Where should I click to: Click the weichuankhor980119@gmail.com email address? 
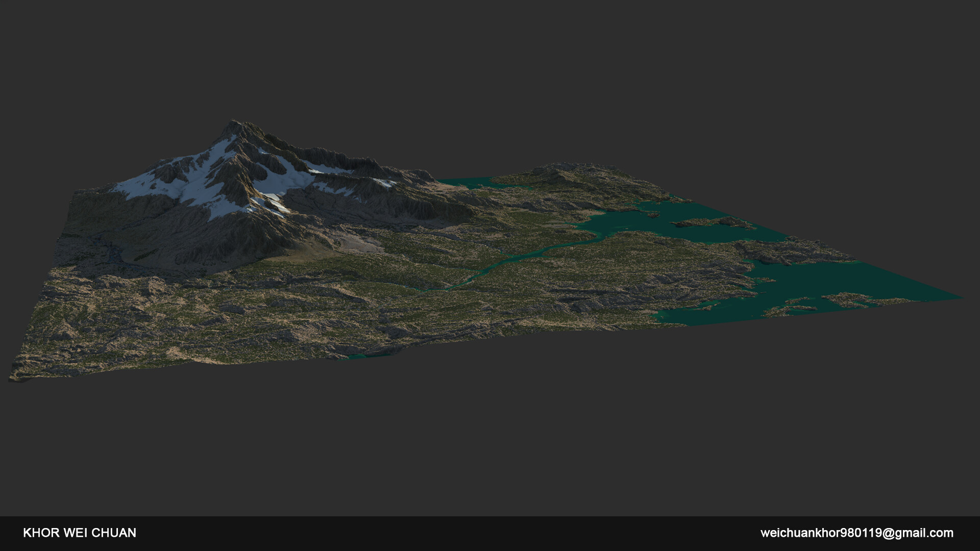[x=856, y=533]
